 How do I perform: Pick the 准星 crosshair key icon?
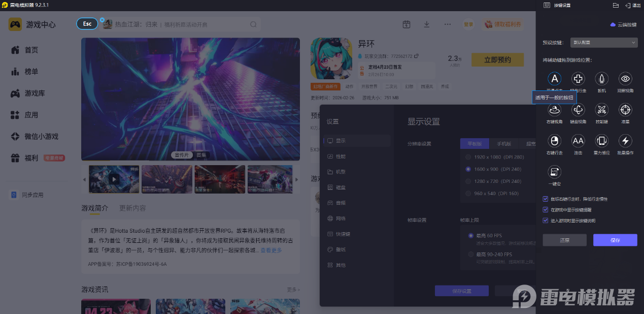(x=625, y=110)
